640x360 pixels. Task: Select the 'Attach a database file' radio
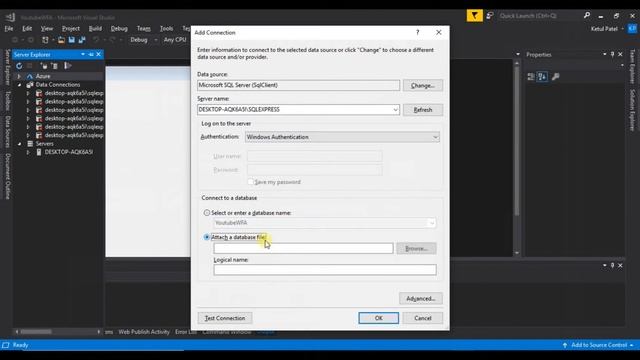tap(207, 237)
